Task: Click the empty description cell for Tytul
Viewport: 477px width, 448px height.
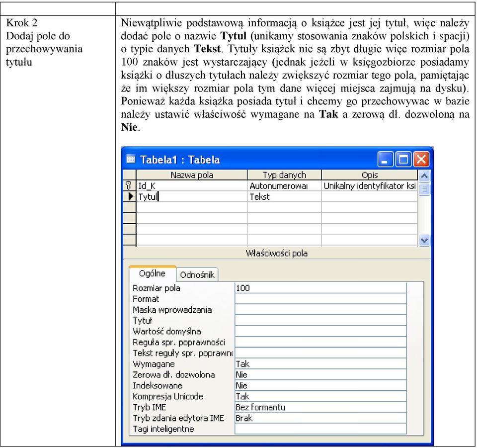Action: coord(370,196)
